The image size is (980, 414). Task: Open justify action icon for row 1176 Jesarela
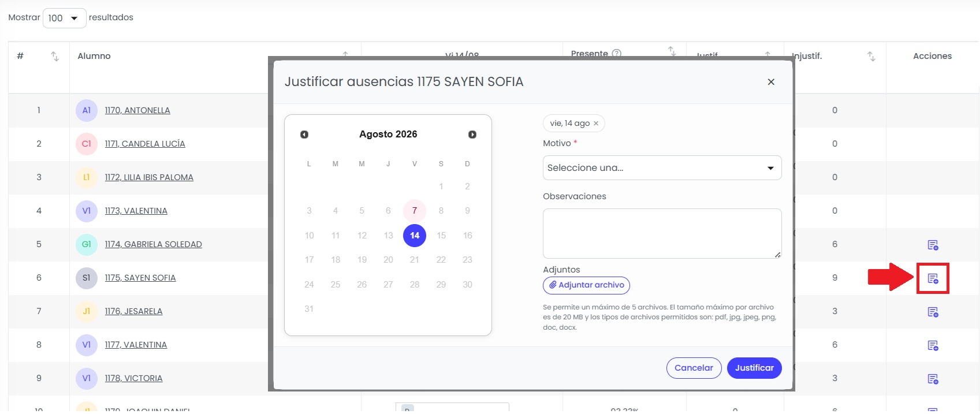pyautogui.click(x=933, y=312)
